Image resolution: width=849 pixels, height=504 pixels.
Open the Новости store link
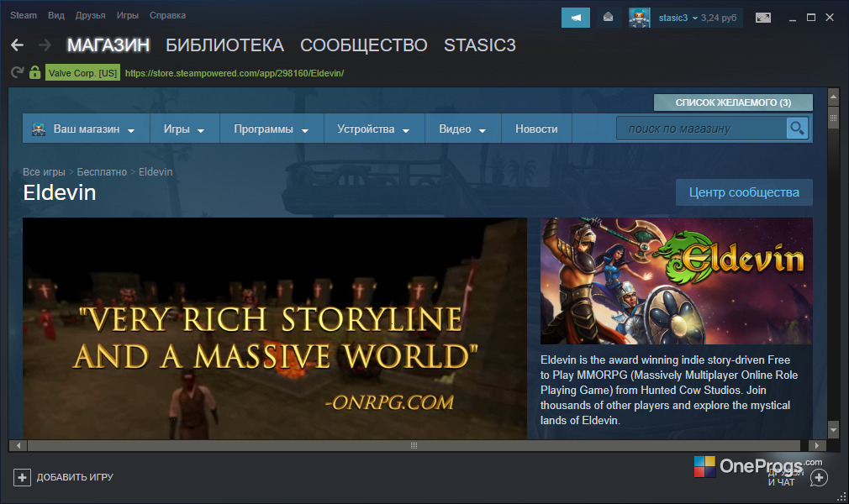[x=536, y=129]
